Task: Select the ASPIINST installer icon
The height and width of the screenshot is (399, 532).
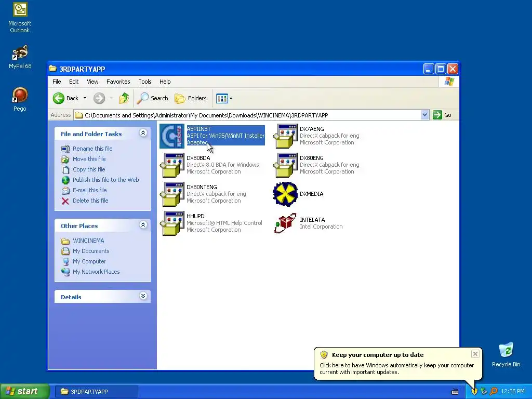Action: (x=172, y=136)
